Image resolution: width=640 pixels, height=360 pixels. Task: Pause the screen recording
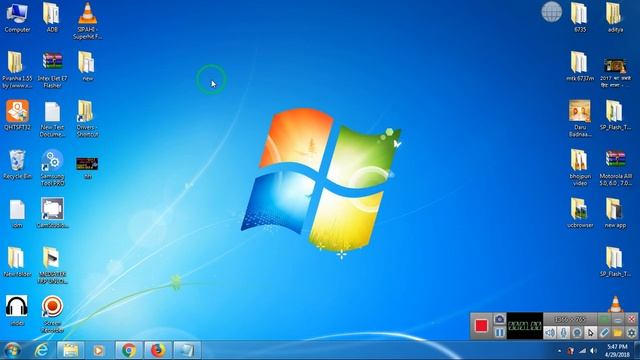point(500,333)
